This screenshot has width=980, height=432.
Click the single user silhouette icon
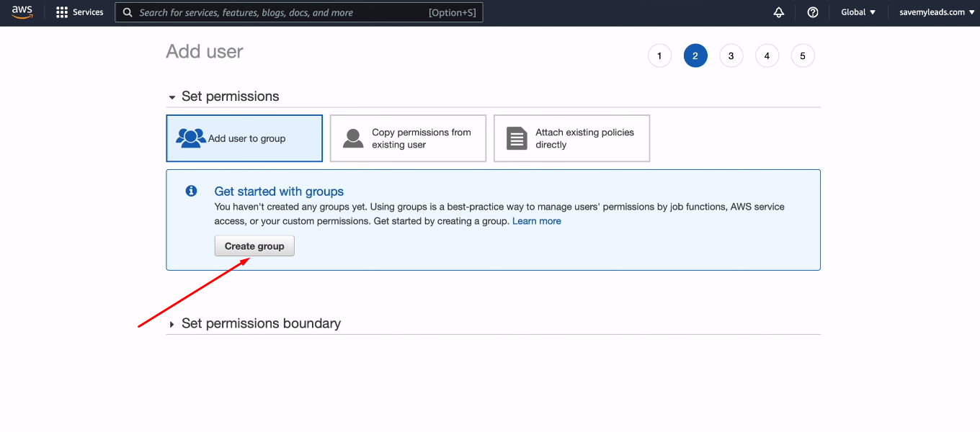pyautogui.click(x=353, y=138)
